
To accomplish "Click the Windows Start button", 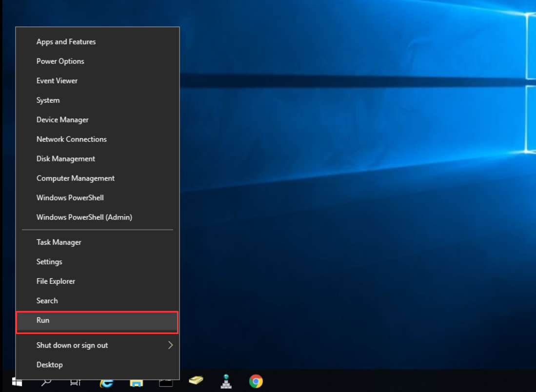I will coord(17,382).
